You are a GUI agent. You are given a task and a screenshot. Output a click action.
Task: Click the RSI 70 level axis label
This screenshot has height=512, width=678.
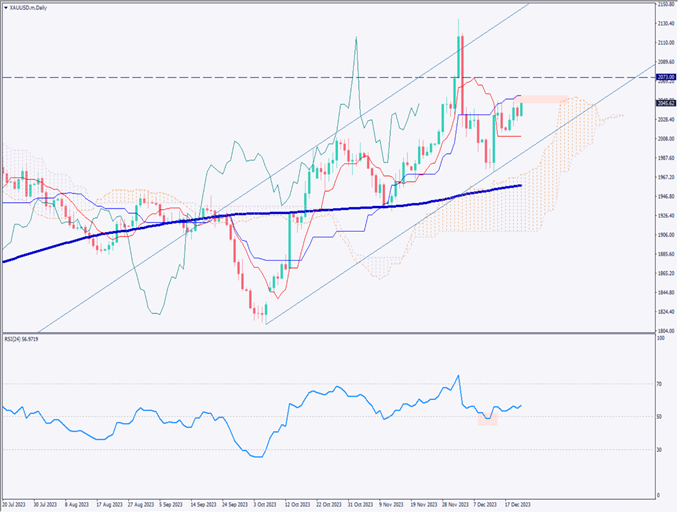[x=659, y=384]
